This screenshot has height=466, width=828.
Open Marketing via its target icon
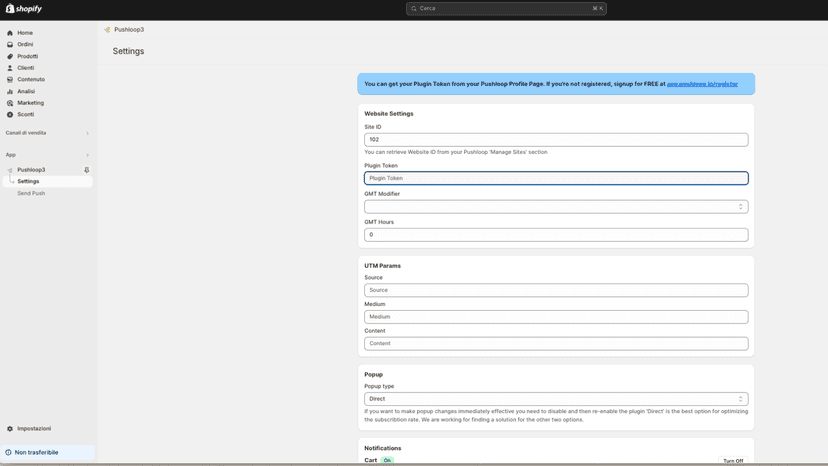click(x=10, y=103)
